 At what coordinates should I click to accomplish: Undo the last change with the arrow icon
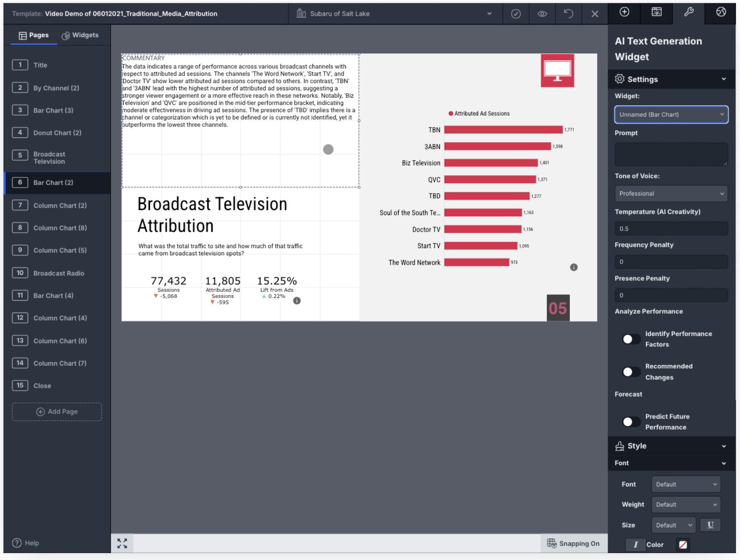coord(568,13)
